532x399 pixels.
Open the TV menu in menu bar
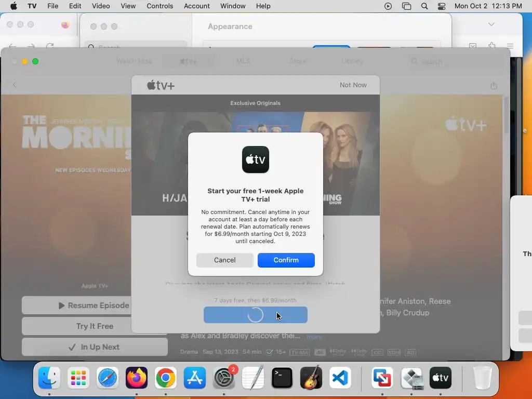point(32,6)
